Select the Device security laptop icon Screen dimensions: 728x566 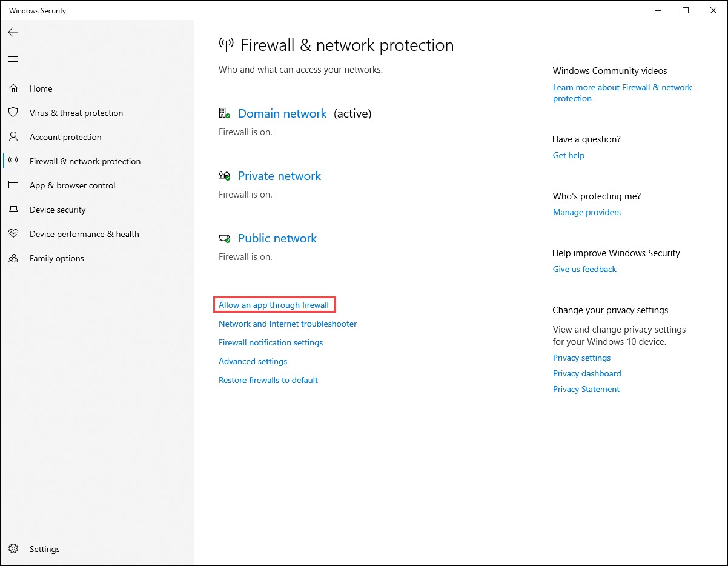[13, 210]
